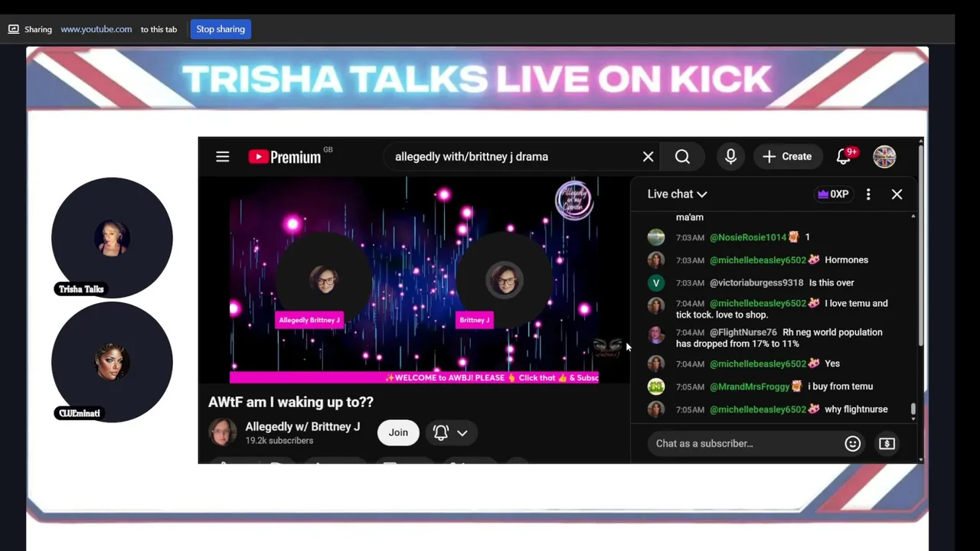
Task: Click the magnifier search button
Action: click(x=682, y=157)
